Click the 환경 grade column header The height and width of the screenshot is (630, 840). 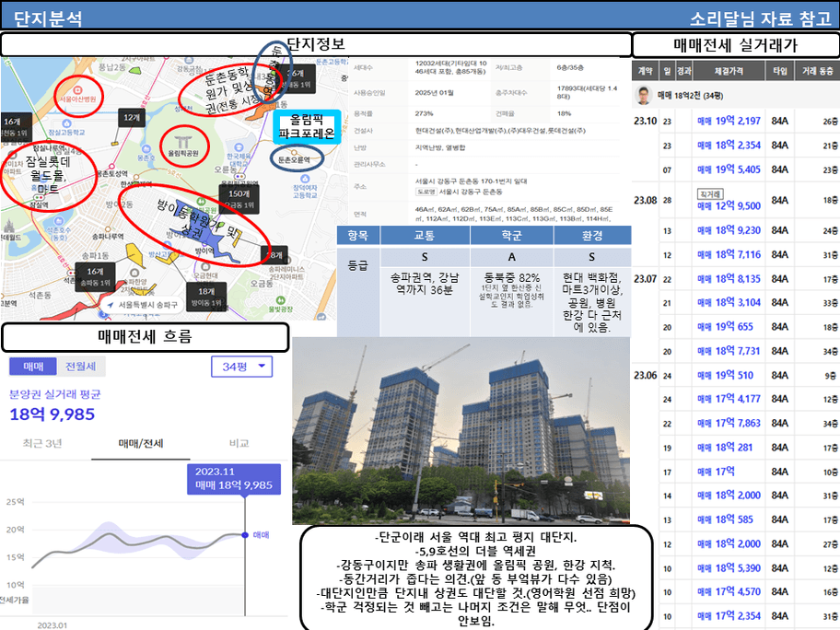(592, 235)
